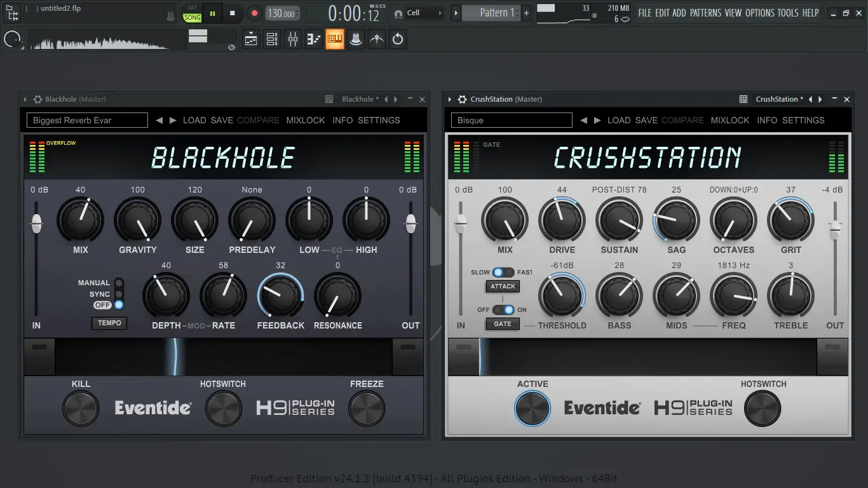Open the Blackhole preset name dropdown 'Biggest Reverb Evar'
Screen dimensions: 868x488
pyautogui.click(x=87, y=120)
